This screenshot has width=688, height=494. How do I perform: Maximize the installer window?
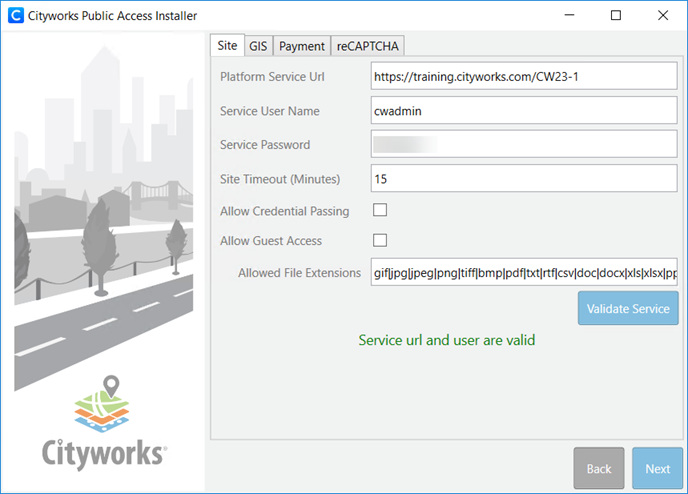tap(616, 16)
